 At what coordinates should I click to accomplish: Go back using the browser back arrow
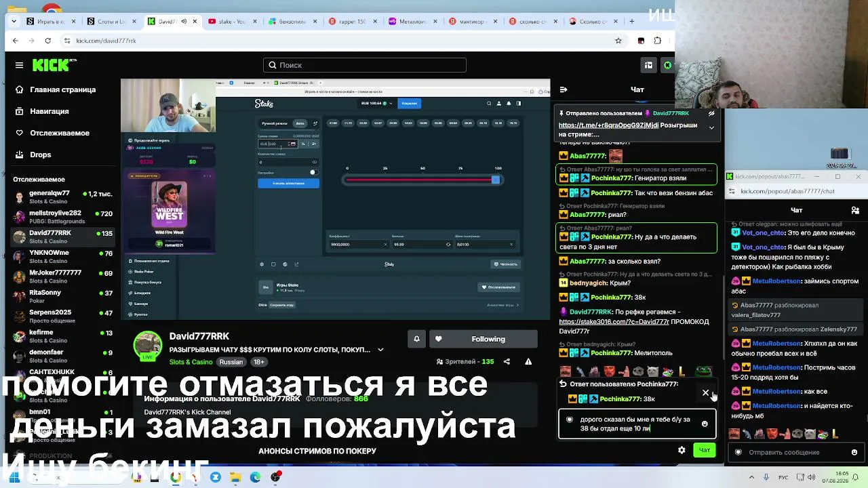pos(16,41)
